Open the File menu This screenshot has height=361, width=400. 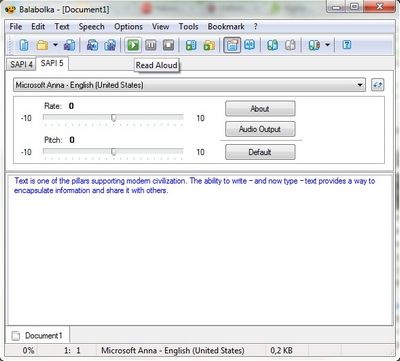click(x=16, y=27)
